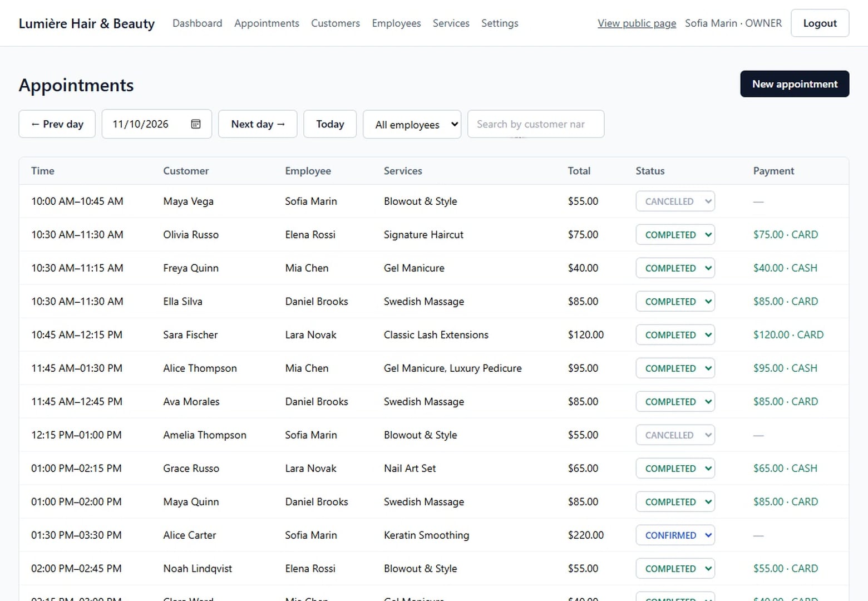Jump to Today's appointments
The width and height of the screenshot is (868, 601).
330,124
